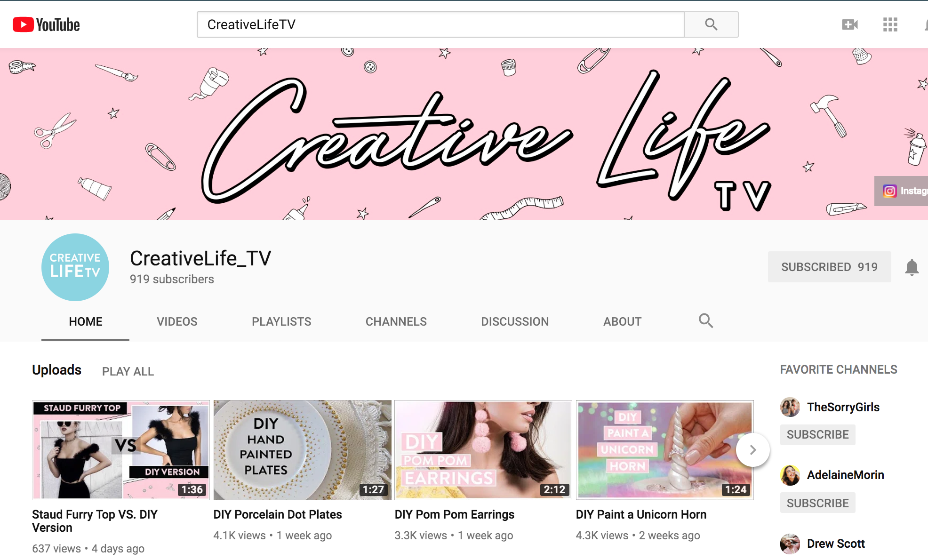Open the YouTube apps grid icon

coord(890,24)
